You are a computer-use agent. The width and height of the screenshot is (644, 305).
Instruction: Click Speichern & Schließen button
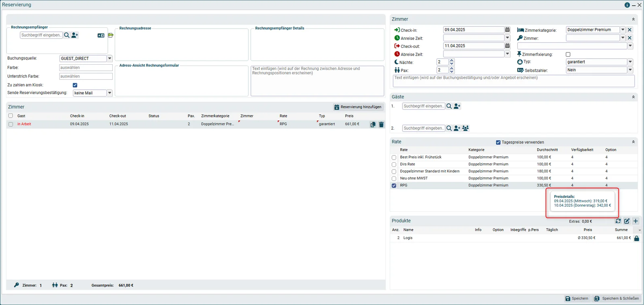tap(617, 299)
